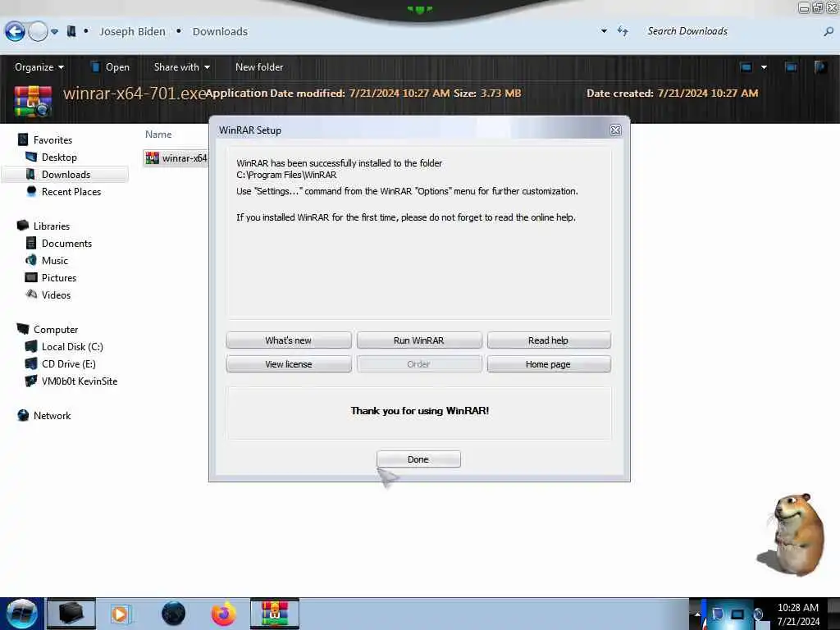Open the Share with menu
Screen dimensions: 840x630
(x=181, y=67)
